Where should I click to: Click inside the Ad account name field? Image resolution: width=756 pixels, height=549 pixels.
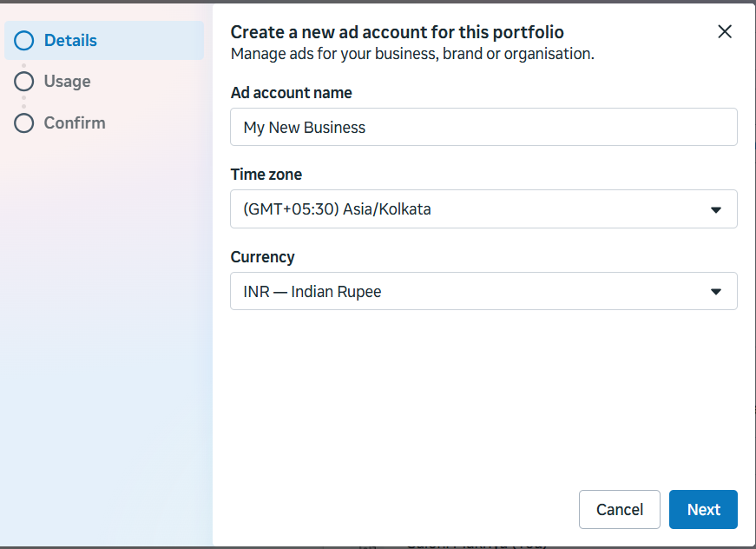pos(483,127)
